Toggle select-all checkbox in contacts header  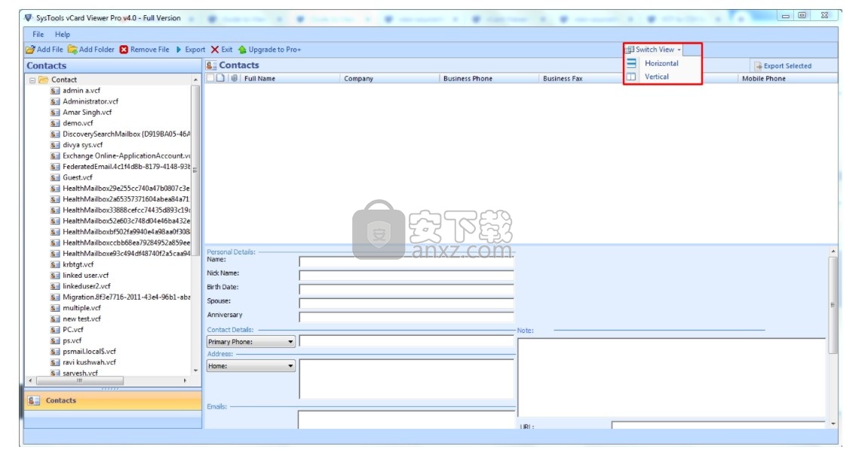tap(210, 78)
